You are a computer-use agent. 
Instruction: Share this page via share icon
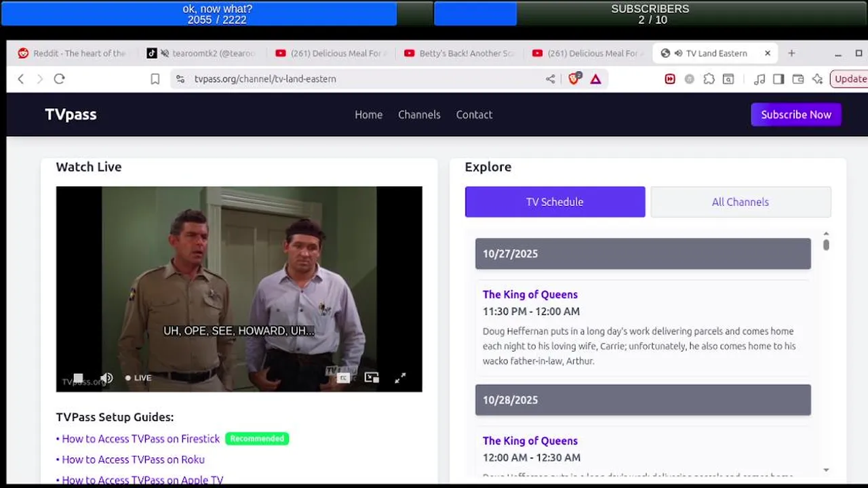[x=550, y=79]
